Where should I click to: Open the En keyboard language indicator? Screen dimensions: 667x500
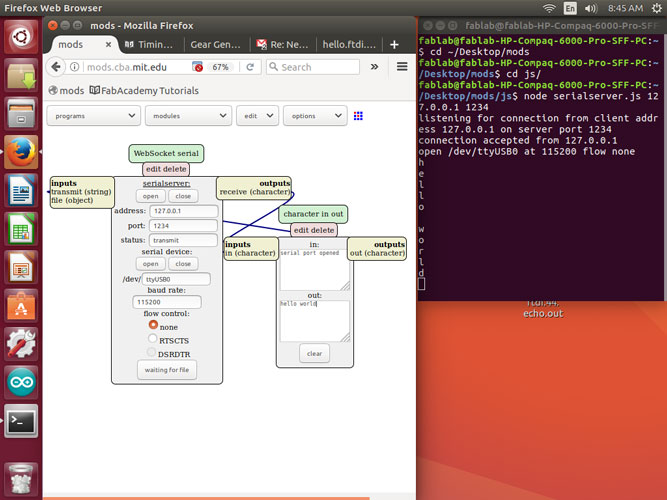570,8
